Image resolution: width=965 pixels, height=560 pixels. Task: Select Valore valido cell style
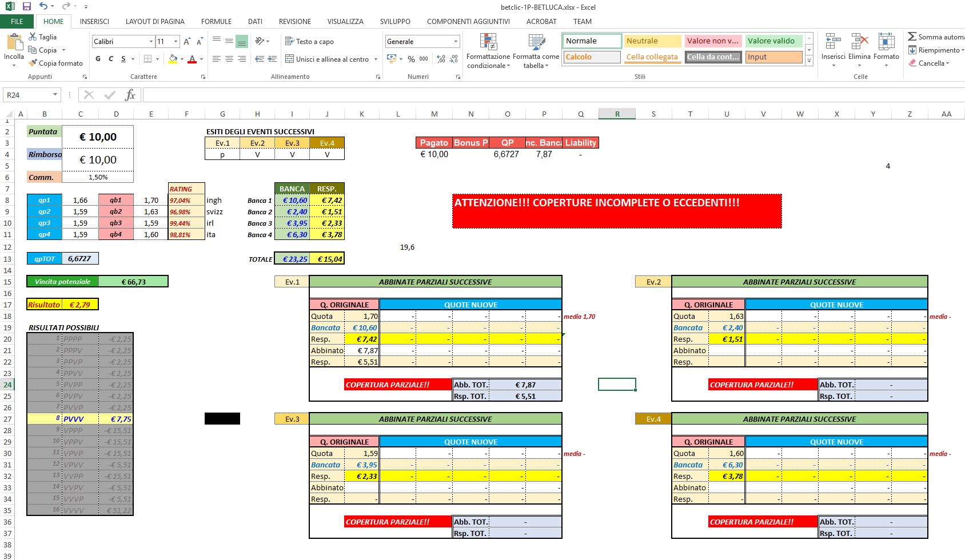pos(773,41)
